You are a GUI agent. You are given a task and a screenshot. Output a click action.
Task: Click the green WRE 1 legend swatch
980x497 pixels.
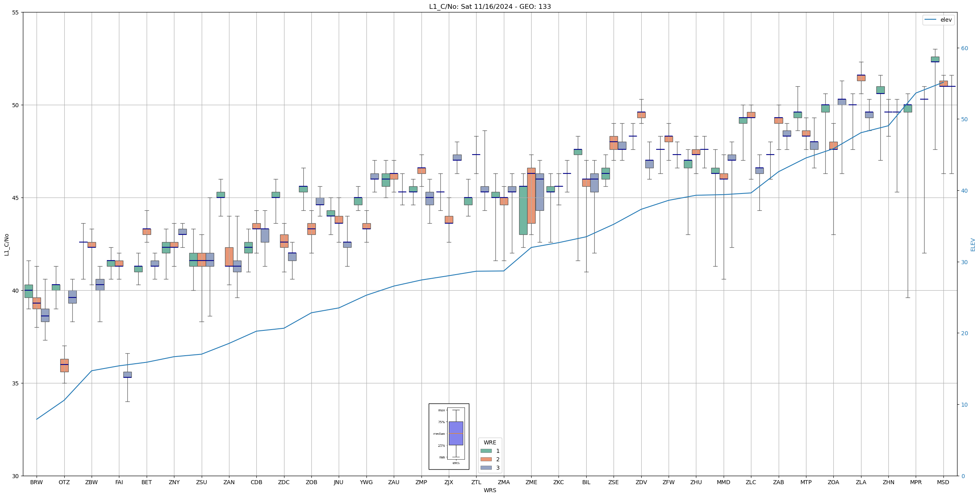pos(486,451)
